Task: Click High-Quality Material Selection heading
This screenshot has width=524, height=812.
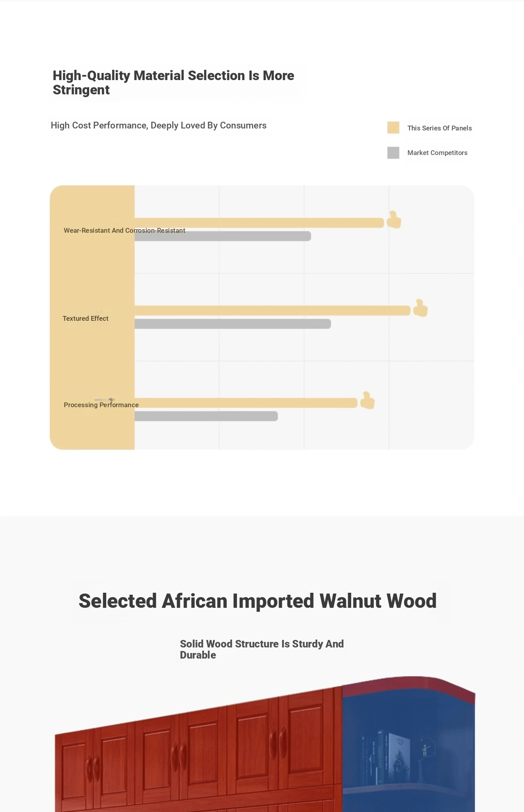Action: (173, 82)
